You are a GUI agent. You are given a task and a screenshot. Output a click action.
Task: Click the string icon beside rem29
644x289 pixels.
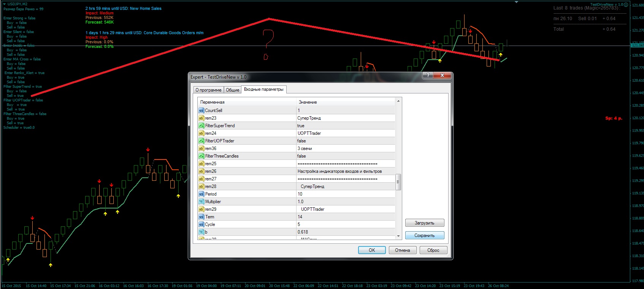[201, 209]
